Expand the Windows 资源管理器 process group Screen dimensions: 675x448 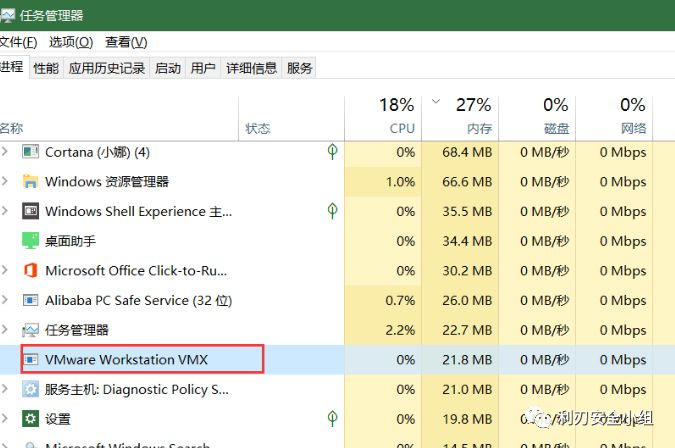(x=5, y=181)
